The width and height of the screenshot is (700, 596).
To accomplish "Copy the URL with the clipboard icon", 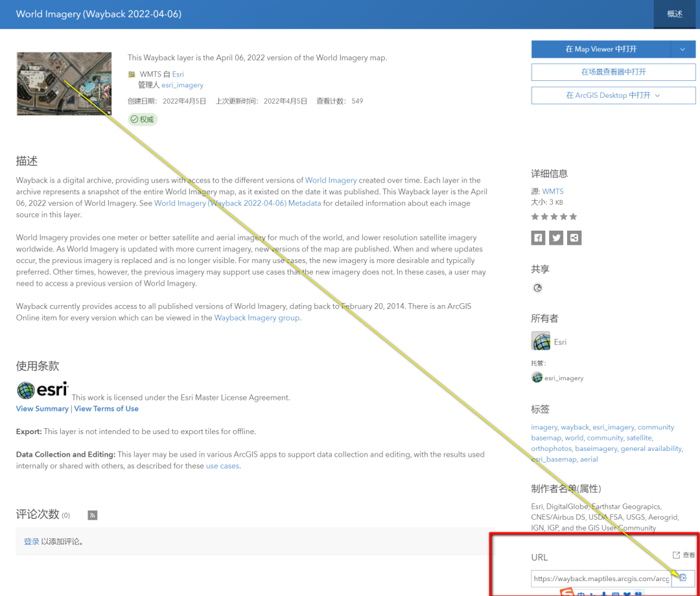I will (x=683, y=578).
